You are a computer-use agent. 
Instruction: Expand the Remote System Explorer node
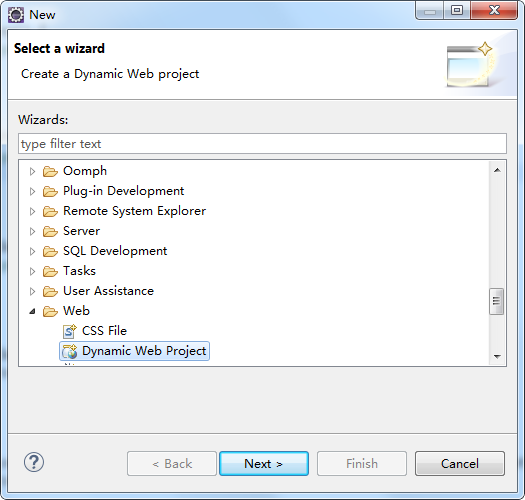pyautogui.click(x=32, y=211)
